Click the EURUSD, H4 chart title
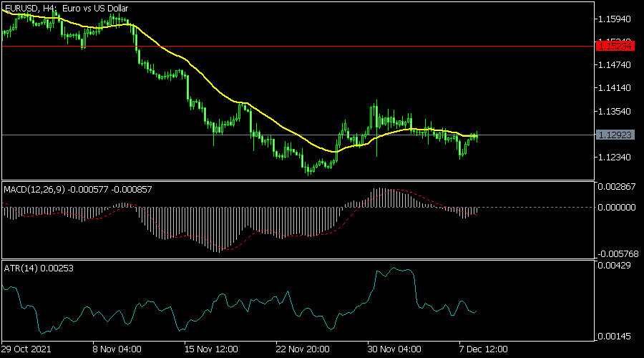 (x=67, y=8)
